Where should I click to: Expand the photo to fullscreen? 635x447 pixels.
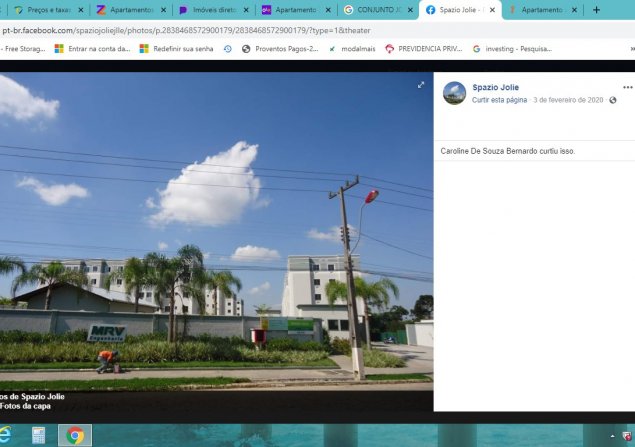pyautogui.click(x=421, y=85)
